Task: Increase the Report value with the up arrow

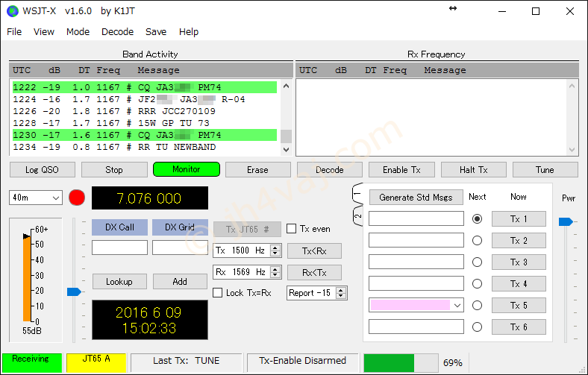Action: click(340, 290)
